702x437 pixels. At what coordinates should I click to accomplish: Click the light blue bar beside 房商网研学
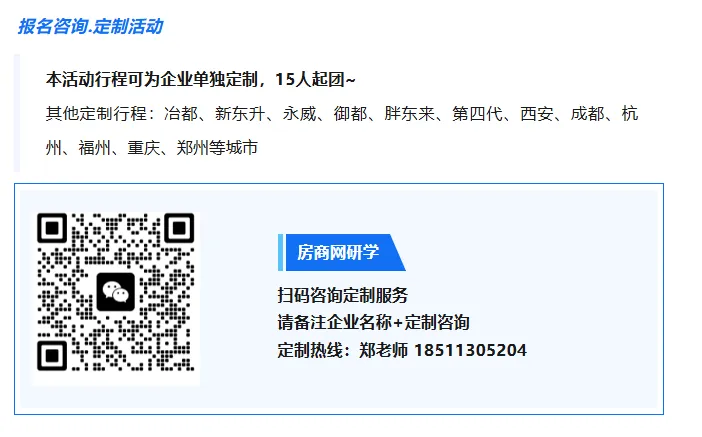pyautogui.click(x=280, y=253)
